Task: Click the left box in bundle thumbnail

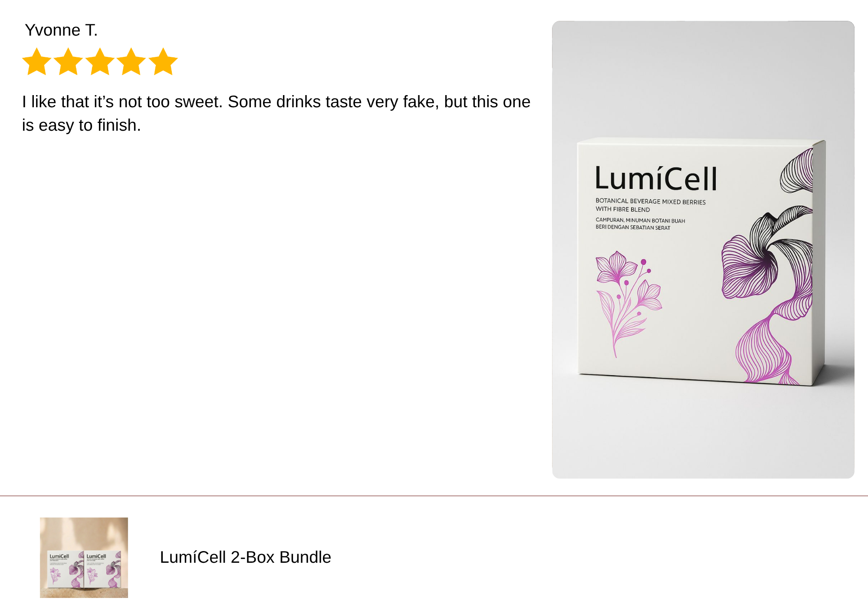Action: click(65, 570)
